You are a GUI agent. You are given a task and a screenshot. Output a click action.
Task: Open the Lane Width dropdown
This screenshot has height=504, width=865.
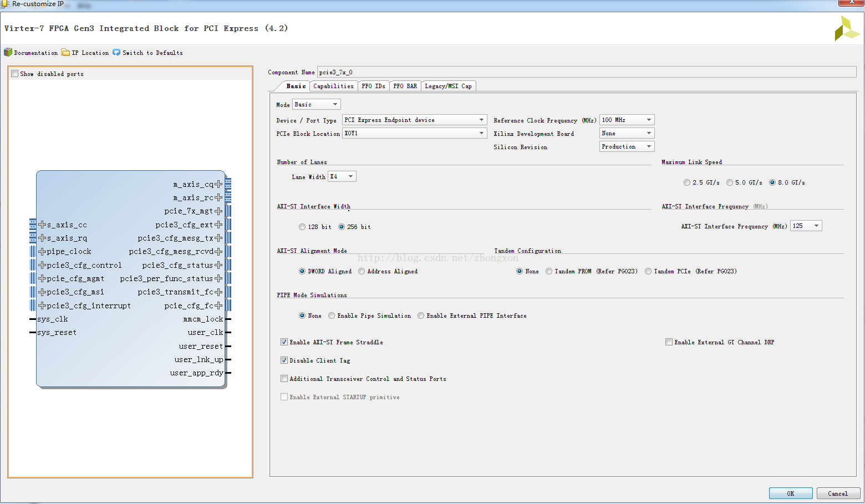pos(342,176)
